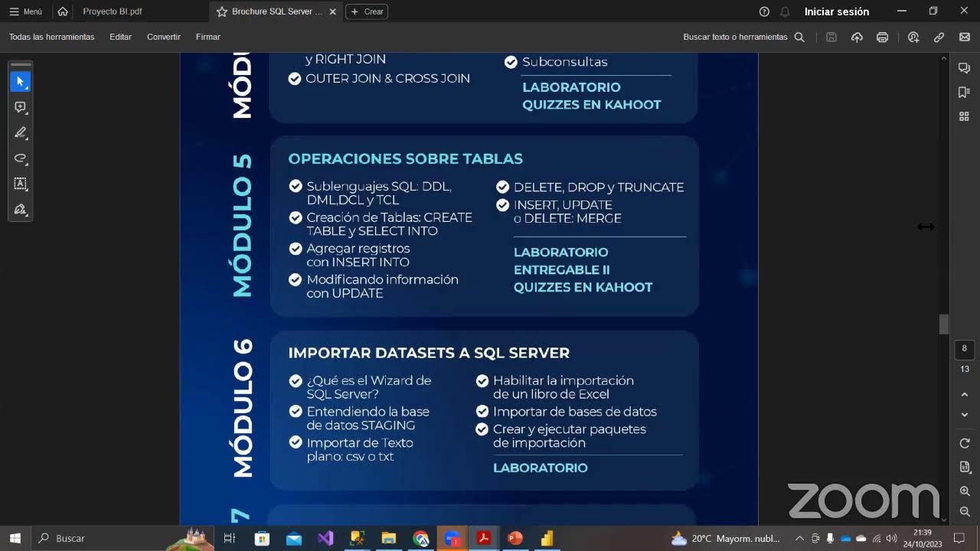980x551 pixels.
Task: Click the text DELETE, DROP y TRUNCATE
Action: coord(599,187)
